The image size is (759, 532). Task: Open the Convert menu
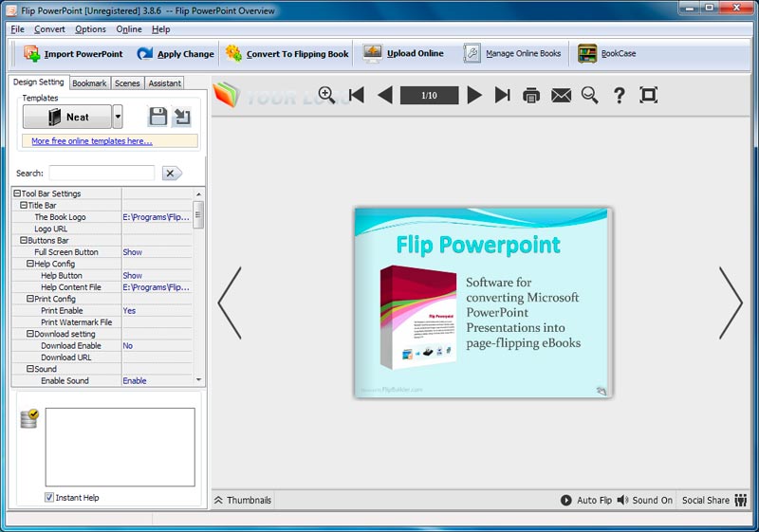pyautogui.click(x=49, y=29)
